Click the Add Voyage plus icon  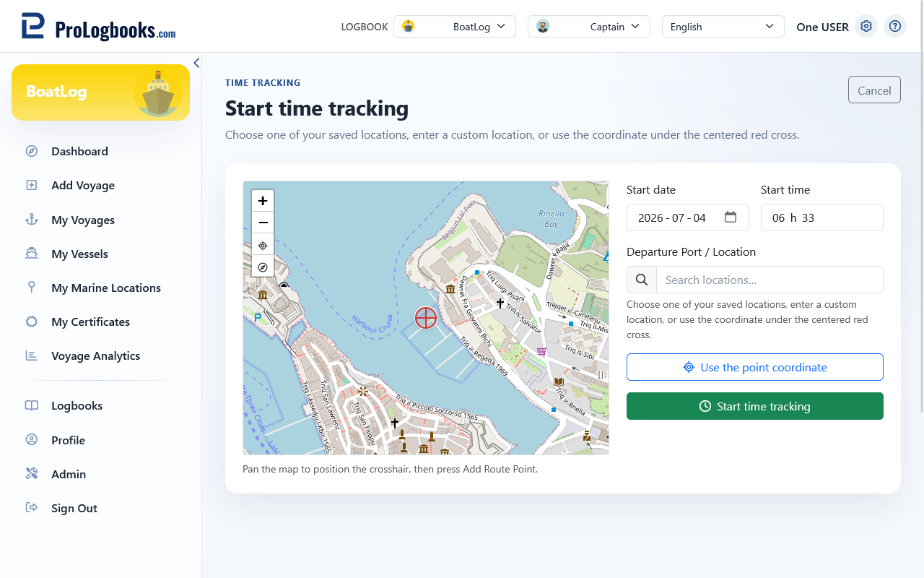[32, 185]
